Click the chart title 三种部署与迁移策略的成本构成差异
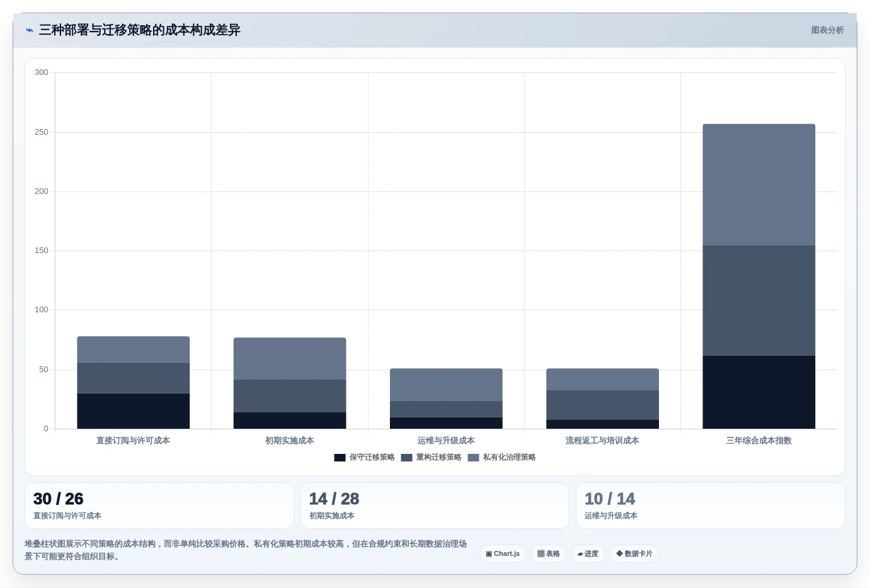This screenshot has width=870, height=588. [139, 30]
